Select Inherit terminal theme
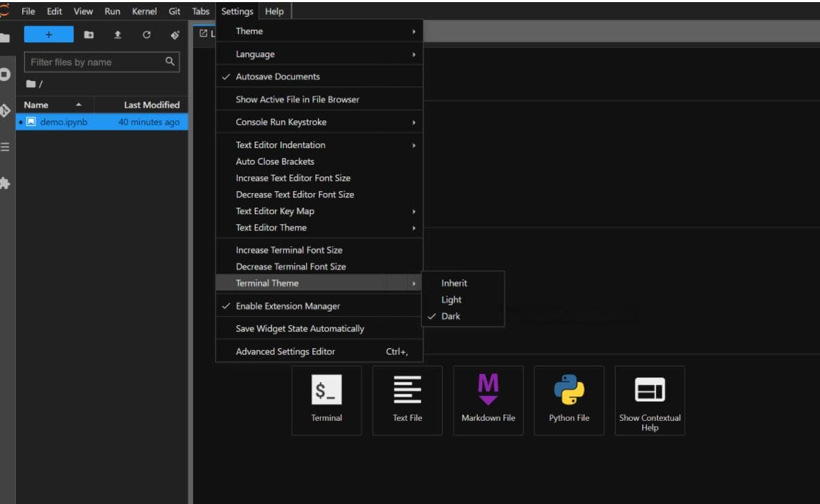 coord(463,283)
